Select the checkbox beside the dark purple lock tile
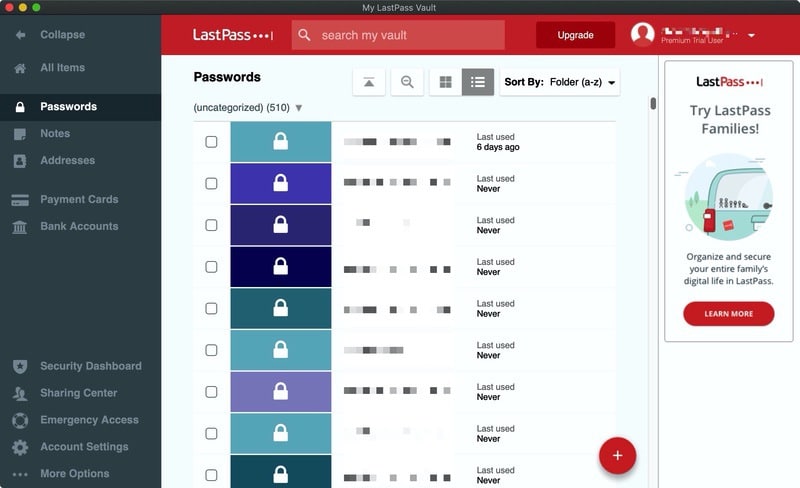 click(211, 225)
